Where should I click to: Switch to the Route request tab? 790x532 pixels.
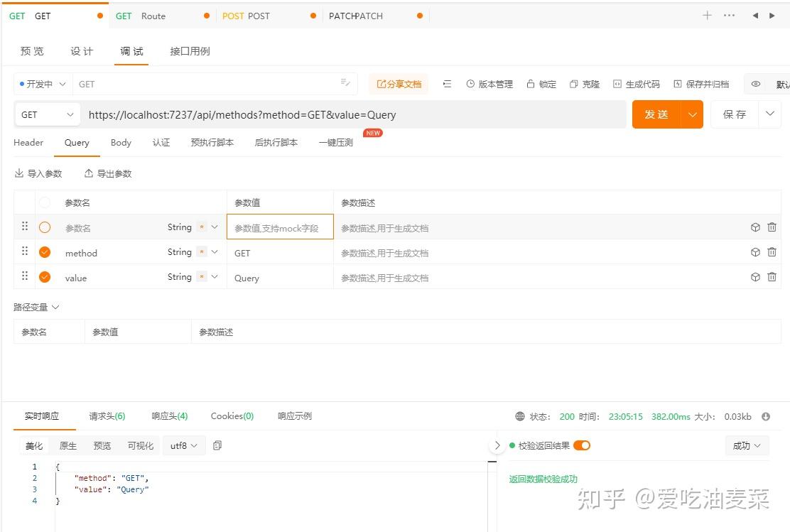click(x=162, y=16)
